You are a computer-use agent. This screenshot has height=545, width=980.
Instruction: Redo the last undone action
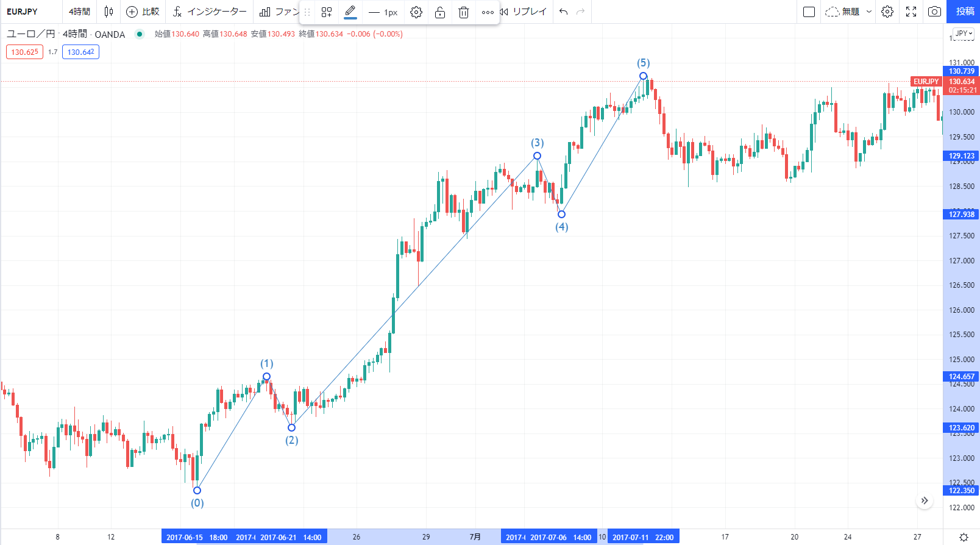[581, 12]
